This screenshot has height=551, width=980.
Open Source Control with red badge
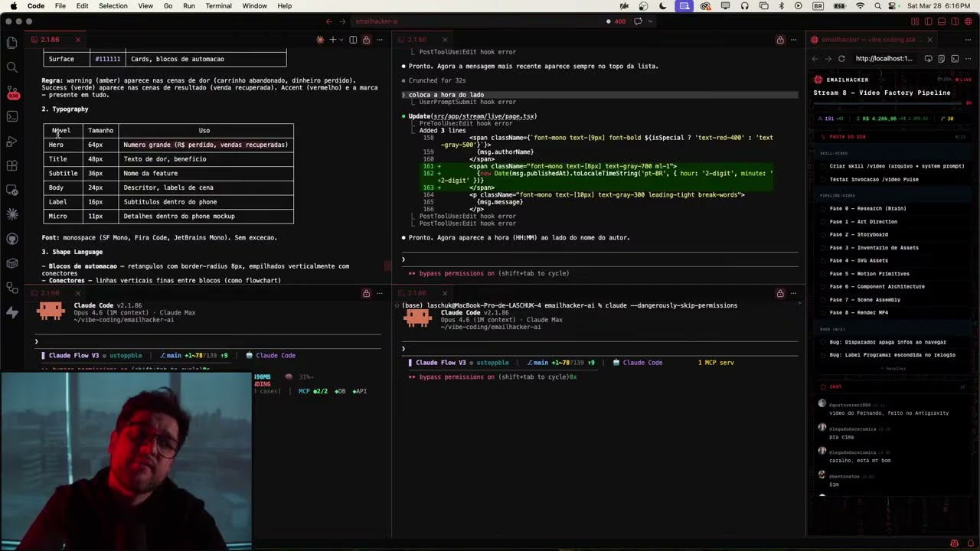click(x=11, y=92)
